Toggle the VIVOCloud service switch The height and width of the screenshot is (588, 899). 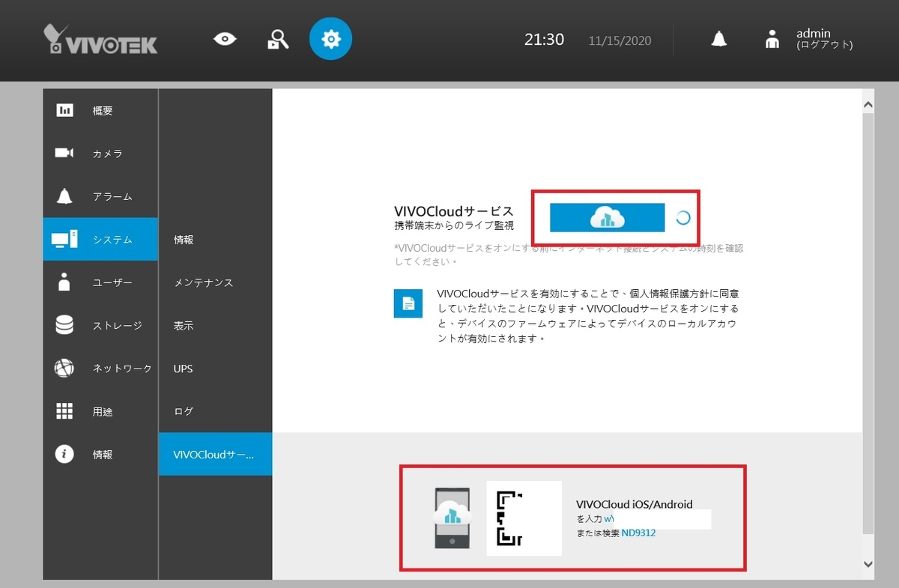point(608,217)
